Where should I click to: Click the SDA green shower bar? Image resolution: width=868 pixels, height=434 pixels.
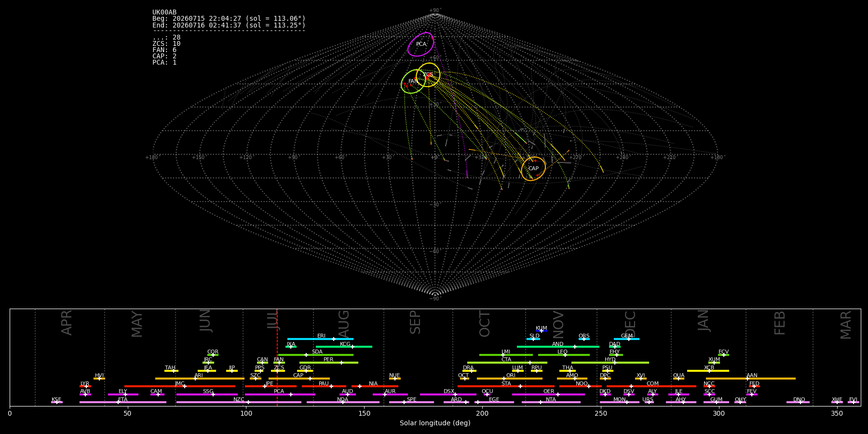[316, 355]
